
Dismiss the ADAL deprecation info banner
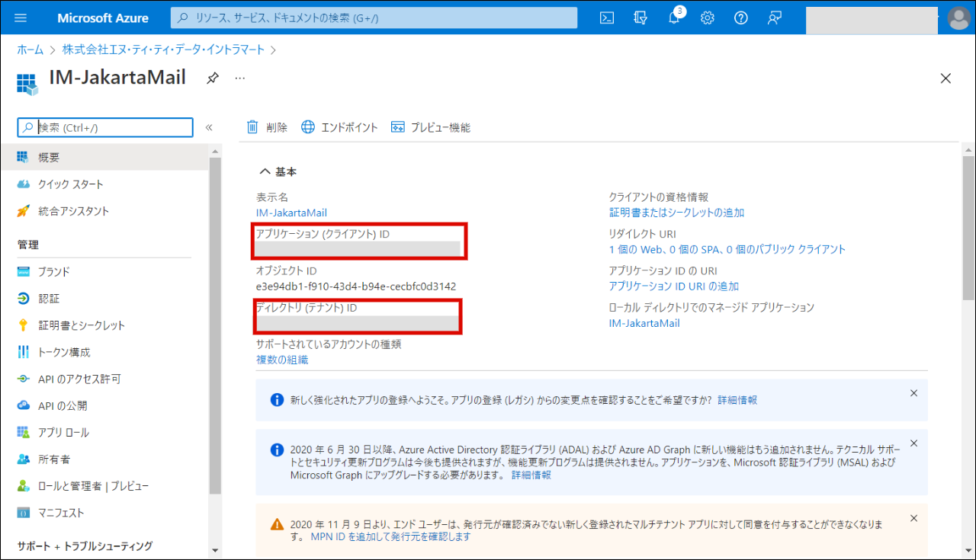pos(913,443)
